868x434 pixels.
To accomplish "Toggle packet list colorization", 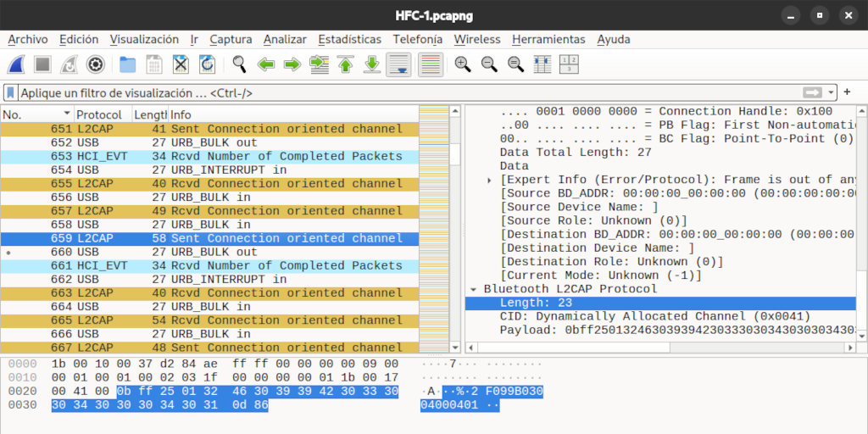I will click(431, 64).
